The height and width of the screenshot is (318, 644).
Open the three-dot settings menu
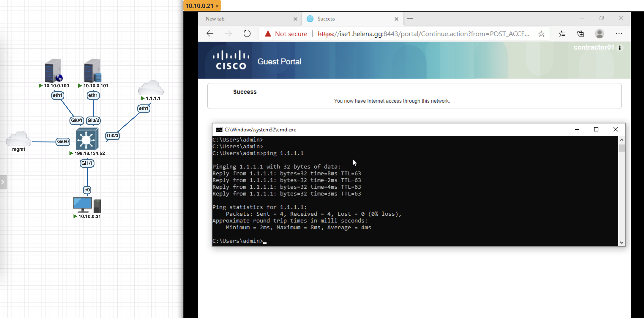[x=619, y=34]
